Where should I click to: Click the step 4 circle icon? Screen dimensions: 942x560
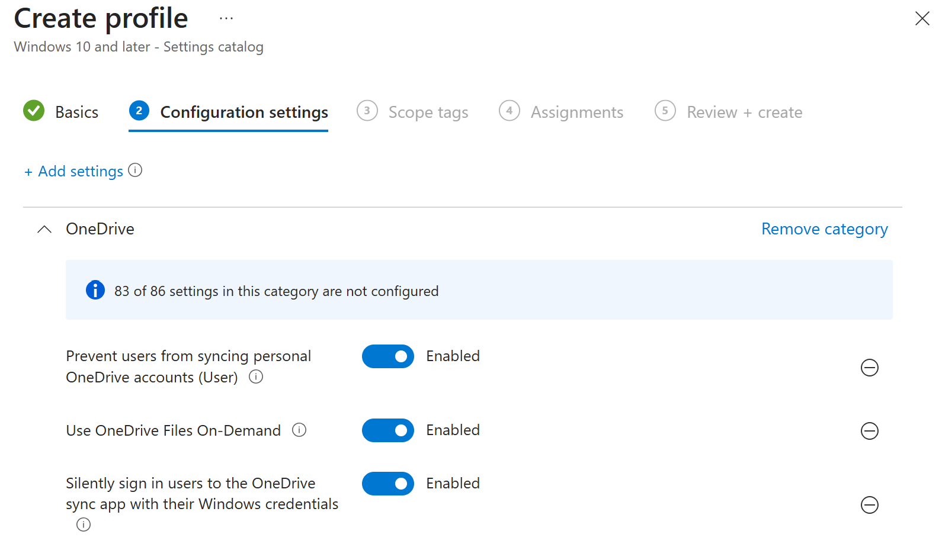510,111
